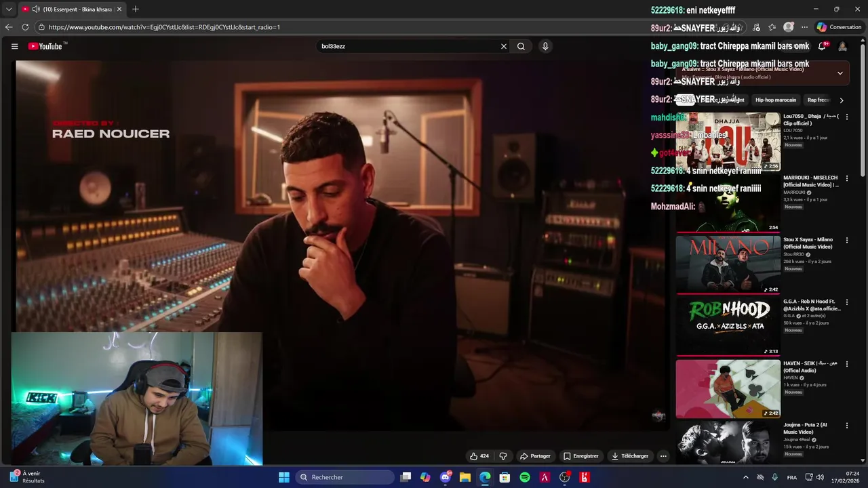Image resolution: width=868 pixels, height=488 pixels.
Task: Show hidden system tray icons chevron
Action: point(746,477)
